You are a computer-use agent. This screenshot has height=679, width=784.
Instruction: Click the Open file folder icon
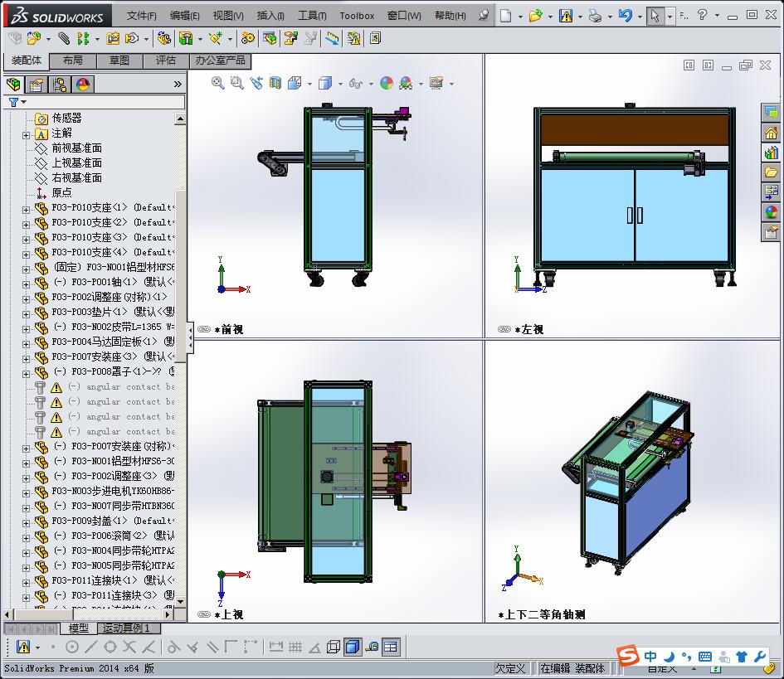coord(535,16)
